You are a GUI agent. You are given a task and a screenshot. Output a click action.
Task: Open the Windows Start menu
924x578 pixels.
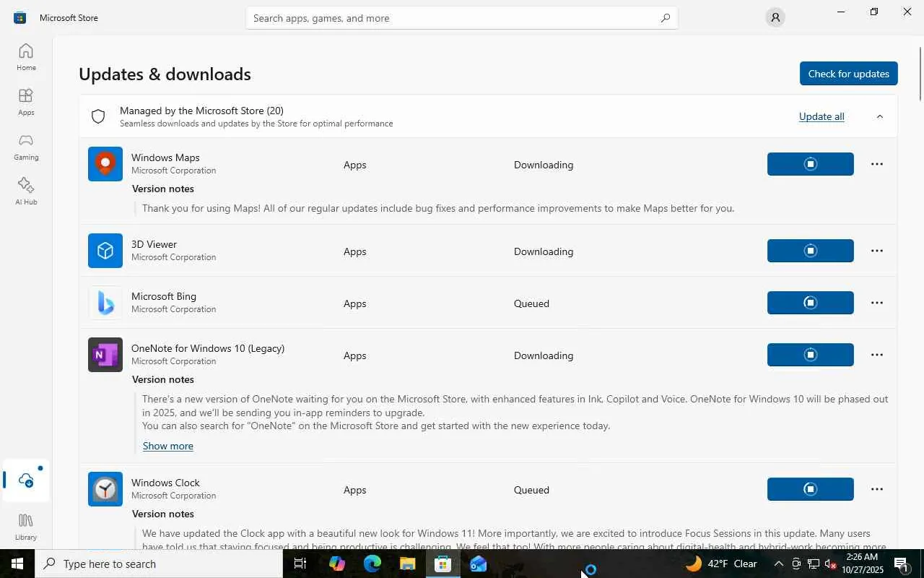17,564
